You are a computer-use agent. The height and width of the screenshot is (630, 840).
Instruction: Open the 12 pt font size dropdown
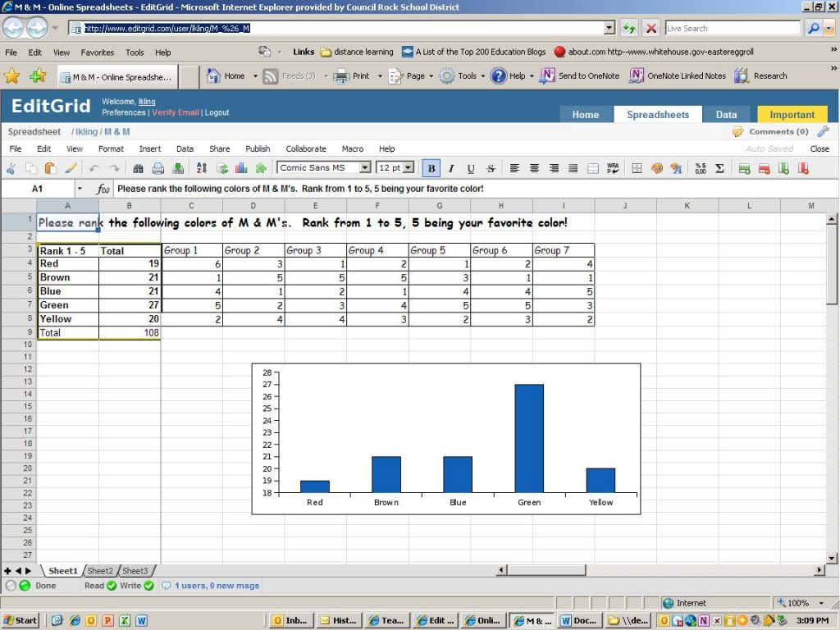408,167
